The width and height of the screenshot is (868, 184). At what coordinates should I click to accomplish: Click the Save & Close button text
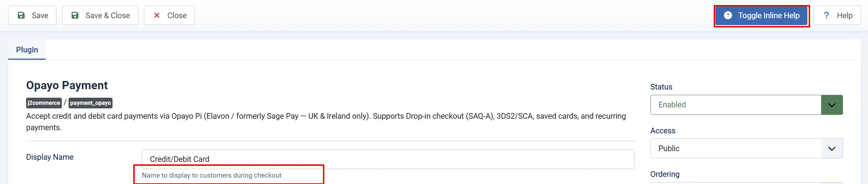pos(108,15)
